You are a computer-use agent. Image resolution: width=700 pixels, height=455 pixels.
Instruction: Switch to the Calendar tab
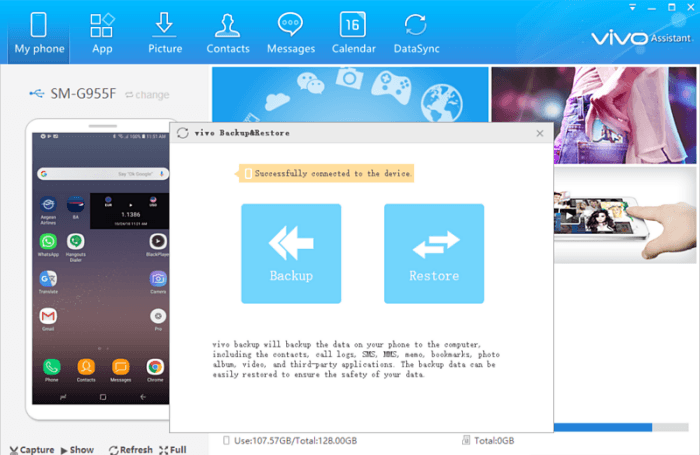tap(353, 33)
